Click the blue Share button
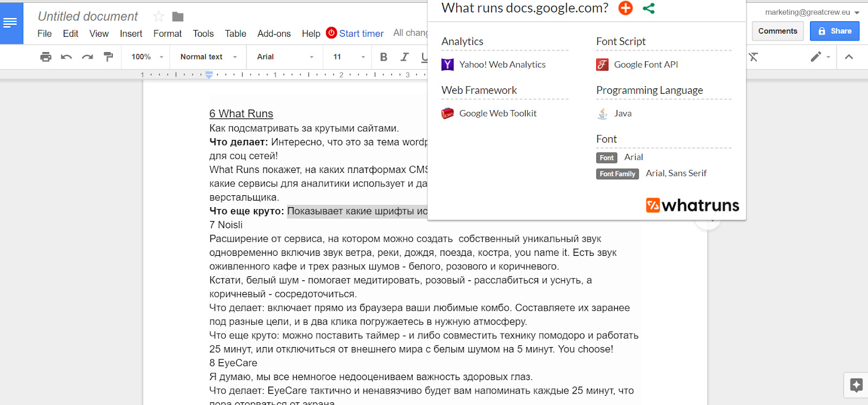The height and width of the screenshot is (405, 868). tap(834, 31)
